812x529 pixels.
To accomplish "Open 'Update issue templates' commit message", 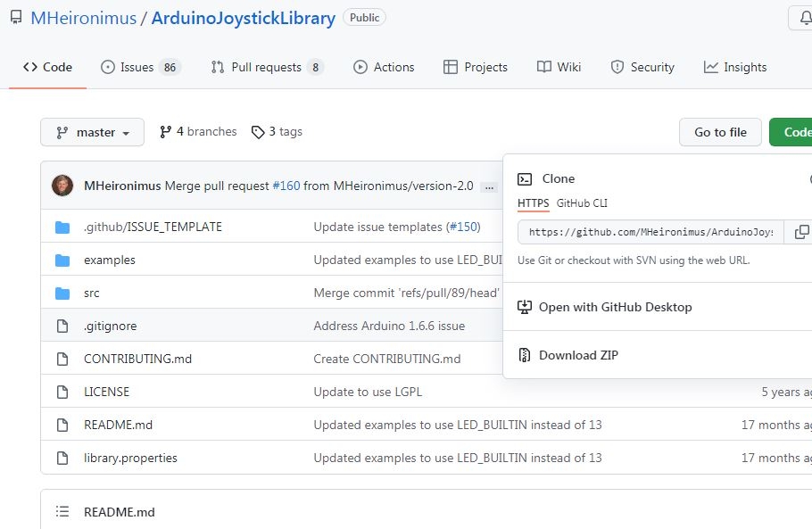I will (x=378, y=227).
